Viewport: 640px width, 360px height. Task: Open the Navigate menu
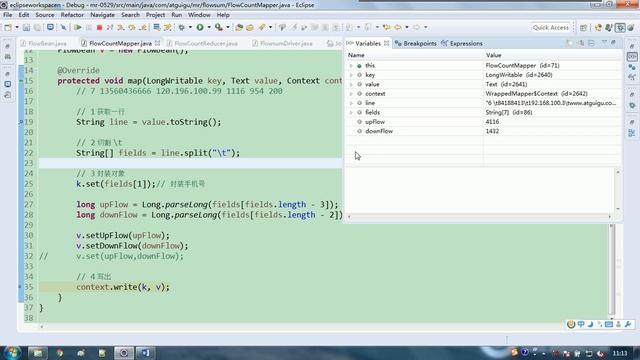[x=102, y=15]
